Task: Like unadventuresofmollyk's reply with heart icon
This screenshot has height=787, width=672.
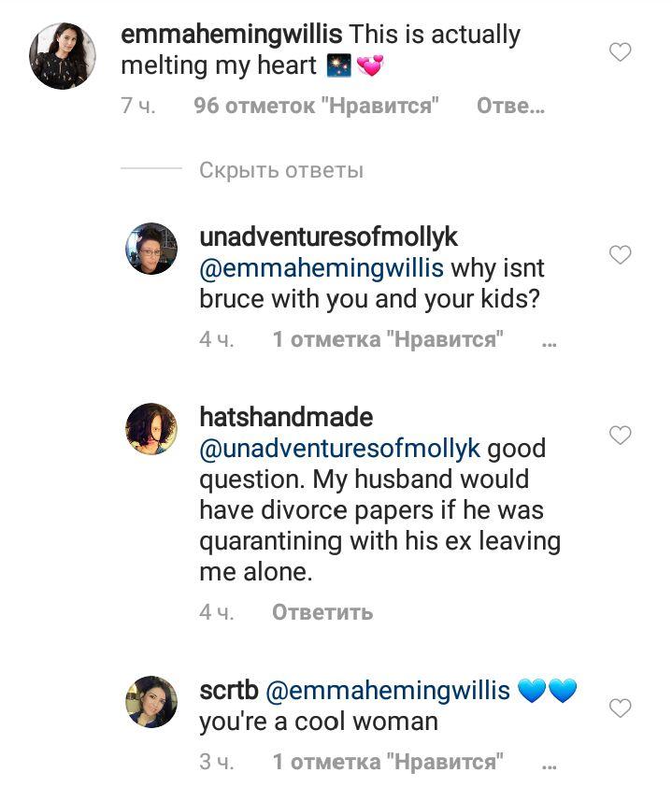Action: [620, 254]
